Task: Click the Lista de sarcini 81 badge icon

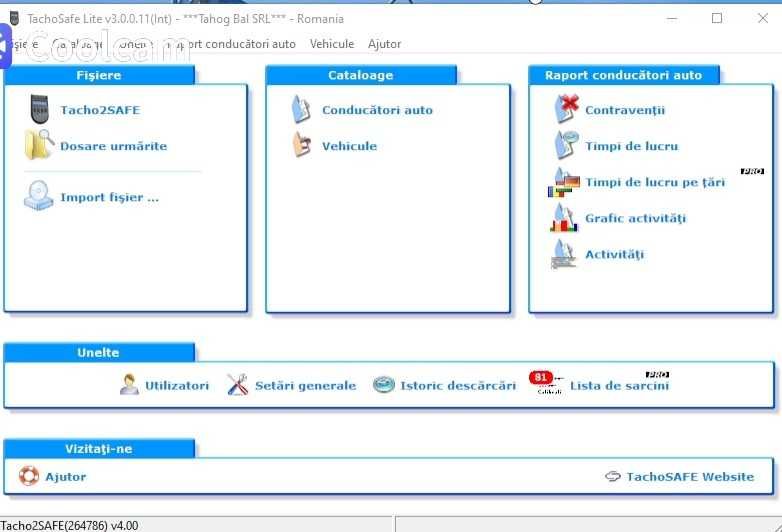Action: tap(546, 382)
